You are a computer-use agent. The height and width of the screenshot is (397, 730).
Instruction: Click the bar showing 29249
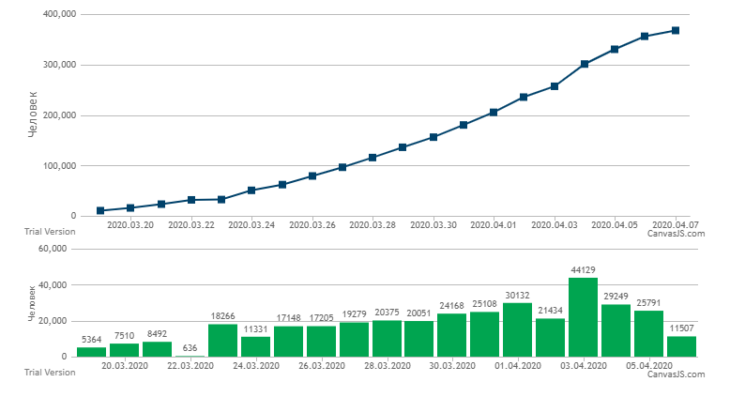pos(616,331)
